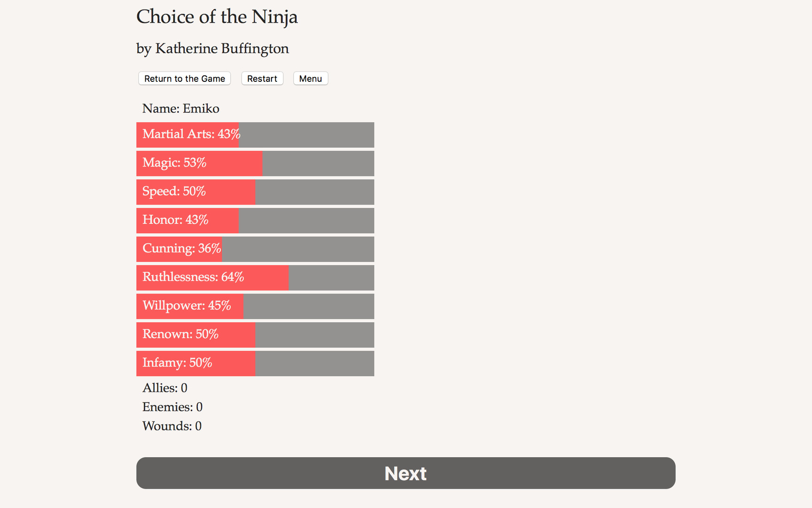
Task: Click the Renown stat bar
Action: coord(255,335)
